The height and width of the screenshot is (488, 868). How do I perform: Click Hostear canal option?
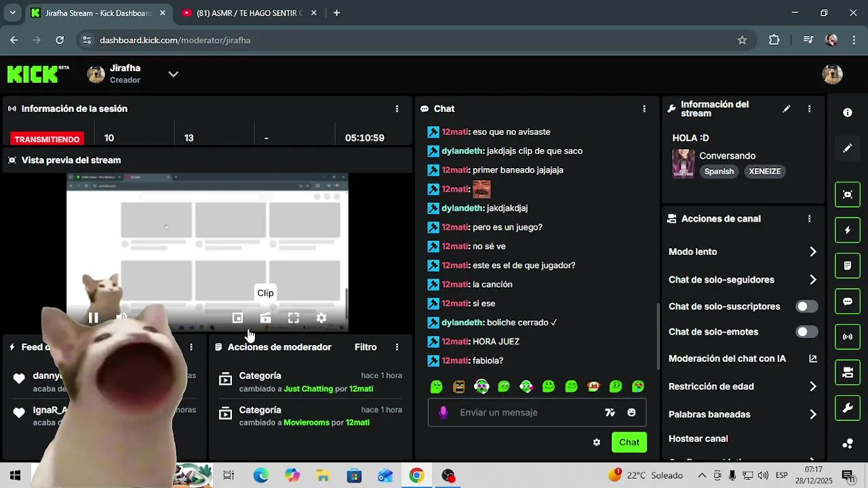coord(698,439)
